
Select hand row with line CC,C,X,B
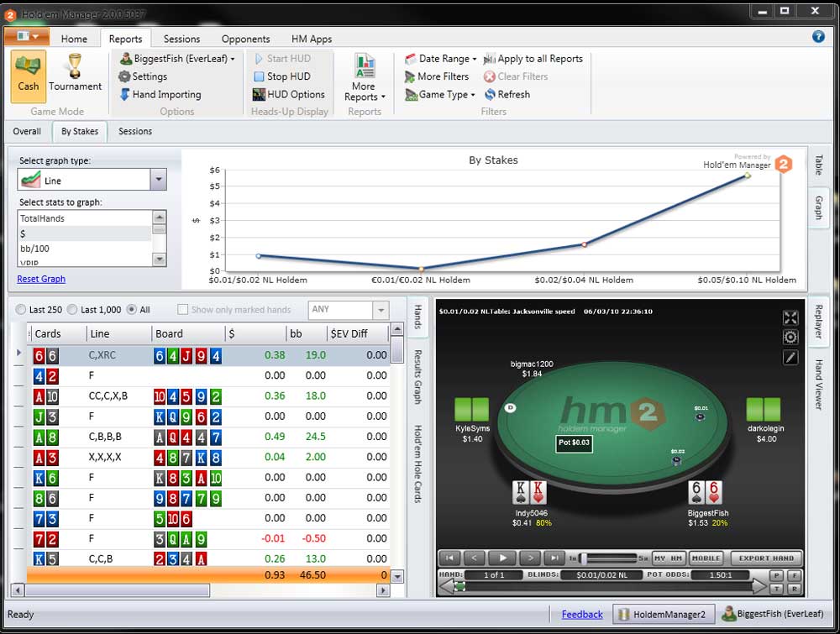point(209,396)
